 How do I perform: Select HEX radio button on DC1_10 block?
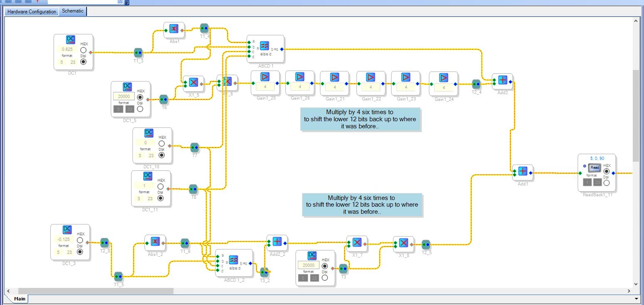(x=162, y=144)
